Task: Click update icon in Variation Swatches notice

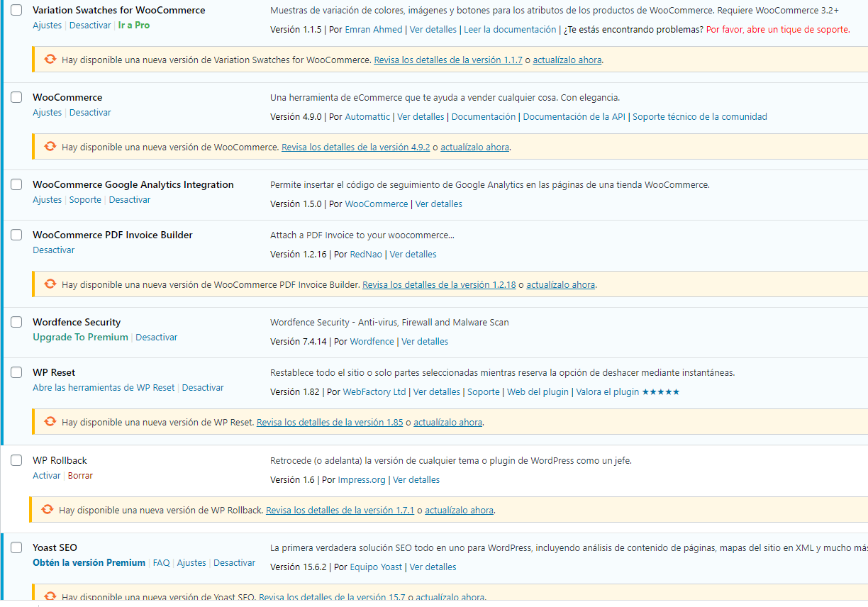Action: coord(50,60)
